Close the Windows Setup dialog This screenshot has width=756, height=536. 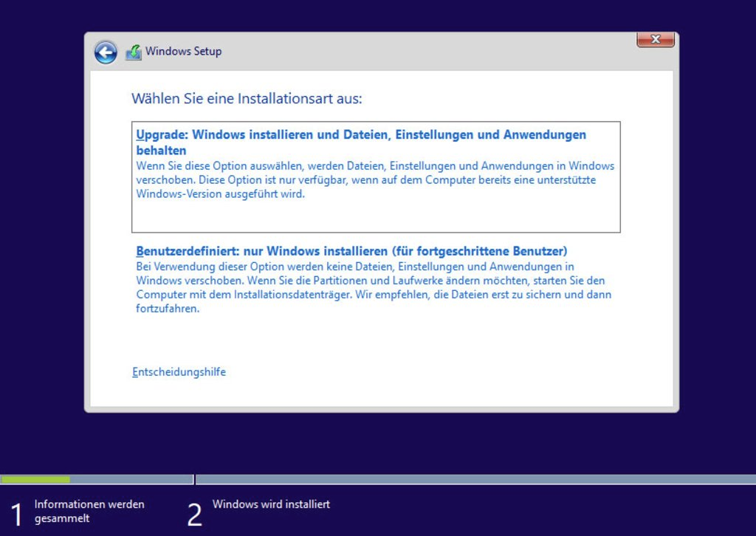[x=656, y=40]
